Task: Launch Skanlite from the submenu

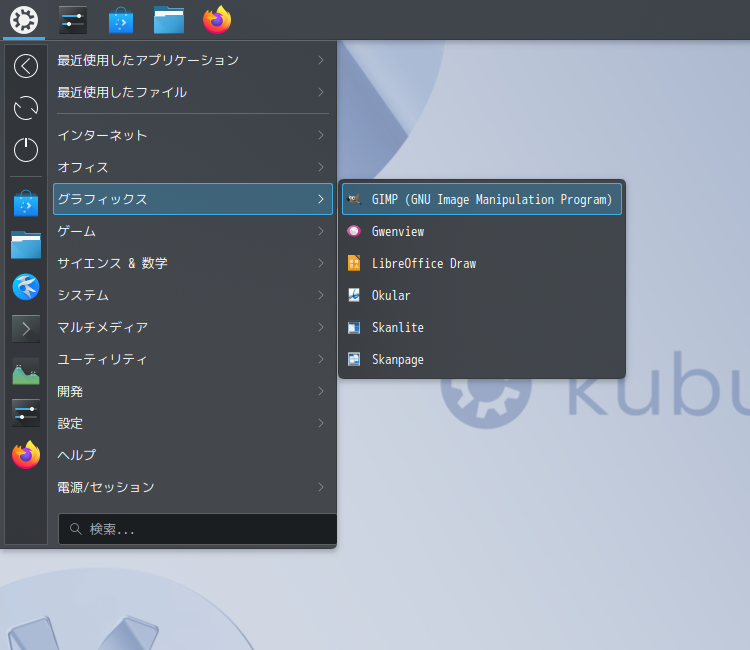Action: click(482, 327)
